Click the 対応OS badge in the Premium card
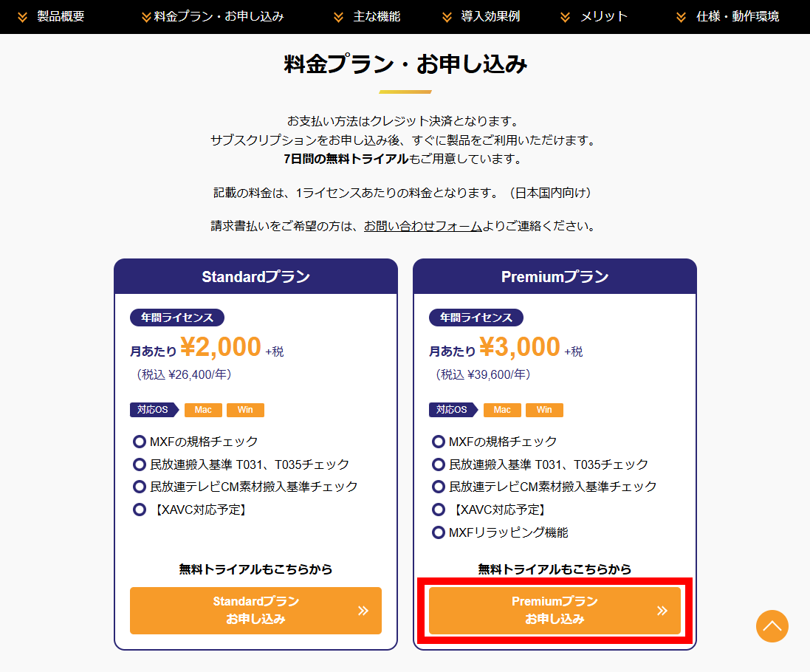This screenshot has width=810, height=672. [x=453, y=410]
